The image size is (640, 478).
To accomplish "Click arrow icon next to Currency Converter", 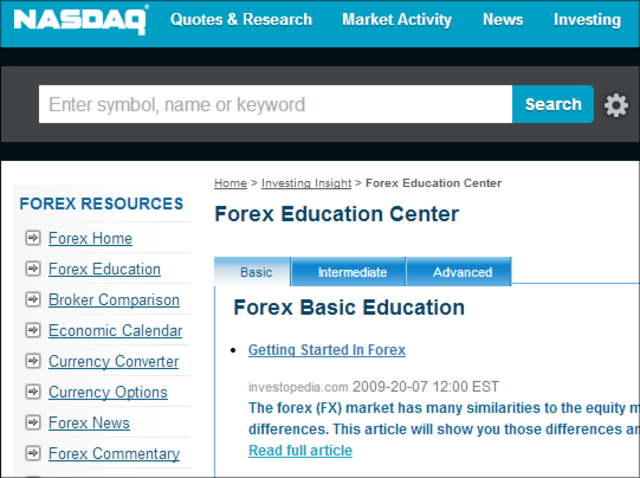I will tap(33, 361).
